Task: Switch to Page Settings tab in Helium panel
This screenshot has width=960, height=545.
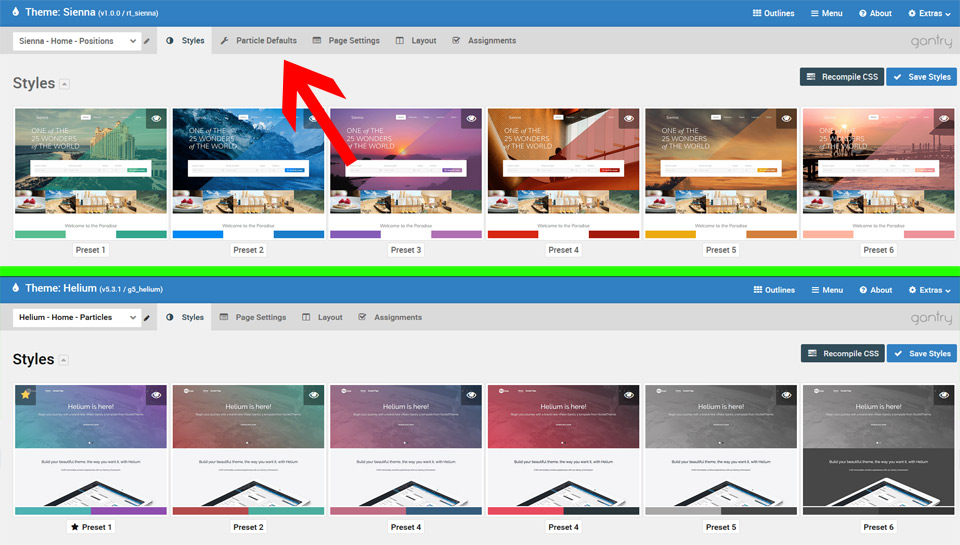Action: point(253,317)
